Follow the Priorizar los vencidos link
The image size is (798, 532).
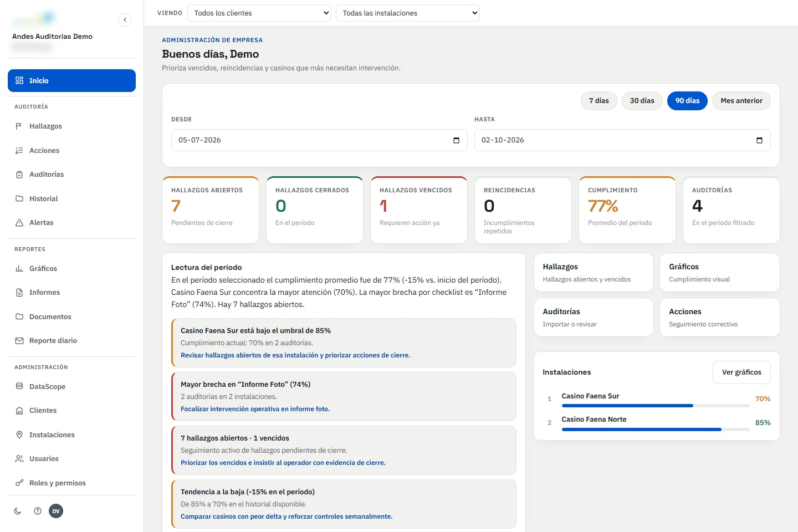283,463
